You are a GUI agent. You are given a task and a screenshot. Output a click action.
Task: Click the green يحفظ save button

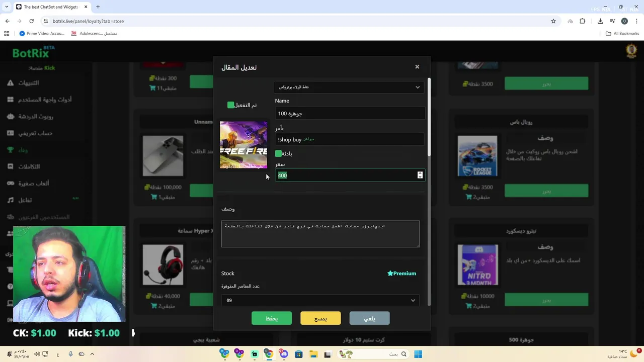click(x=272, y=318)
